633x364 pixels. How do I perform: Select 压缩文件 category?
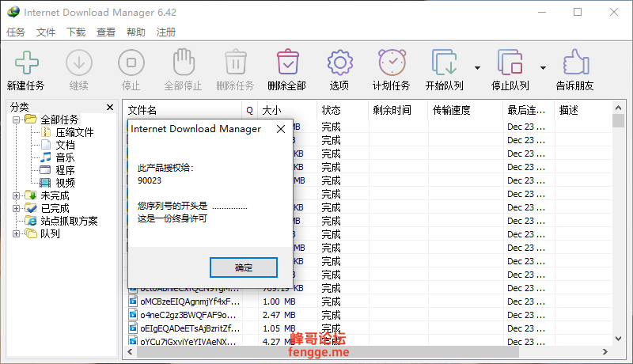click(74, 132)
